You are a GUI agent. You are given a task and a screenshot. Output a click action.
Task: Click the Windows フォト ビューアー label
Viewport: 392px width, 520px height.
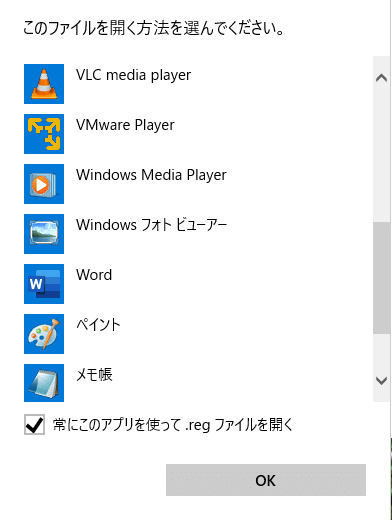151,225
